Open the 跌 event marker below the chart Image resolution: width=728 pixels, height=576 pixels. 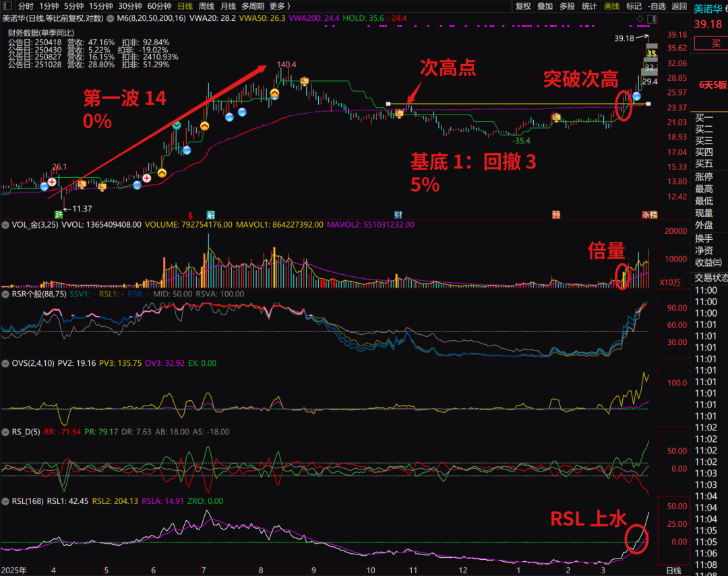tap(59, 214)
